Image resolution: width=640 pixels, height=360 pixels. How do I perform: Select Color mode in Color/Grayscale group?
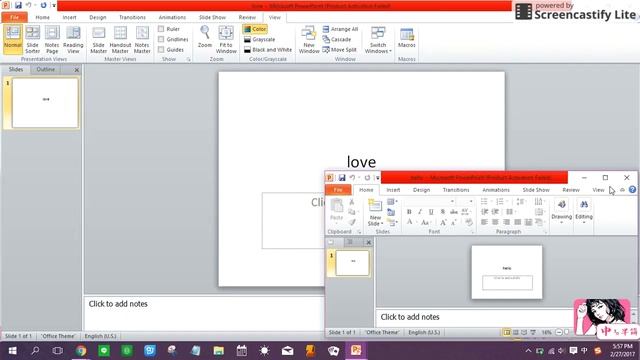[255, 29]
